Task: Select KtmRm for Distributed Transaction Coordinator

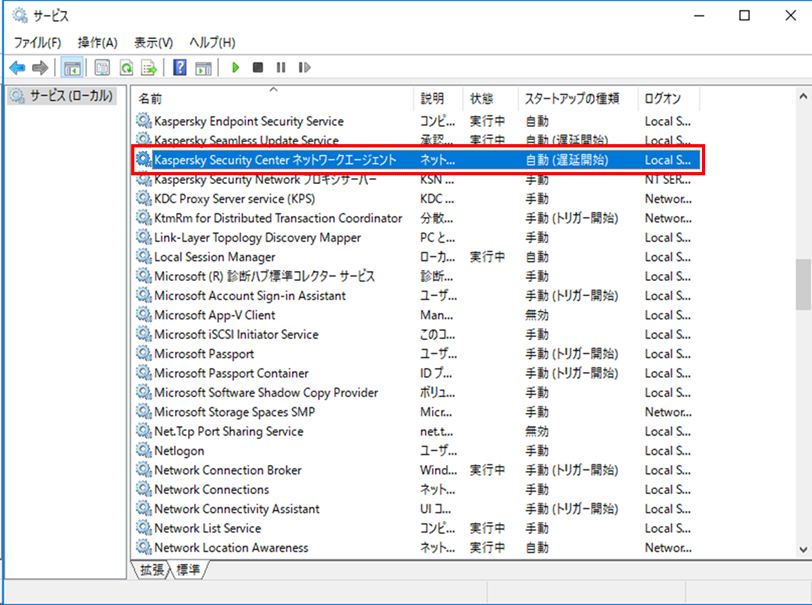Action: tap(417, 218)
